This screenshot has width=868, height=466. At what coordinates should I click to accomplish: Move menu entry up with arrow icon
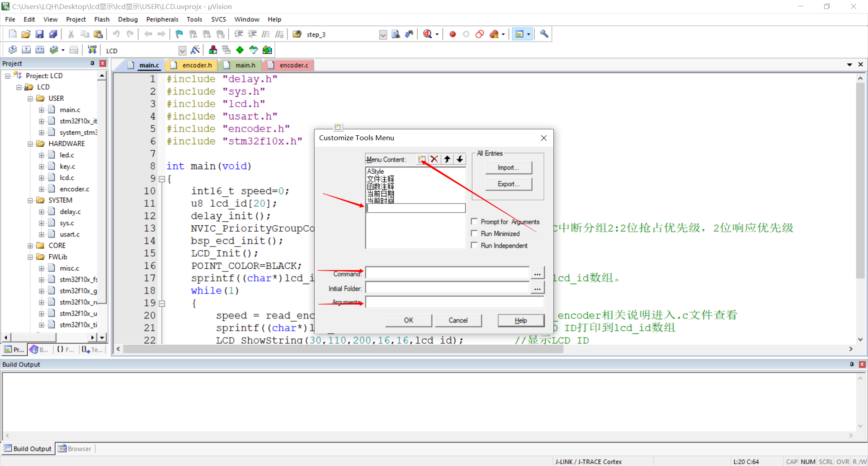coord(447,159)
